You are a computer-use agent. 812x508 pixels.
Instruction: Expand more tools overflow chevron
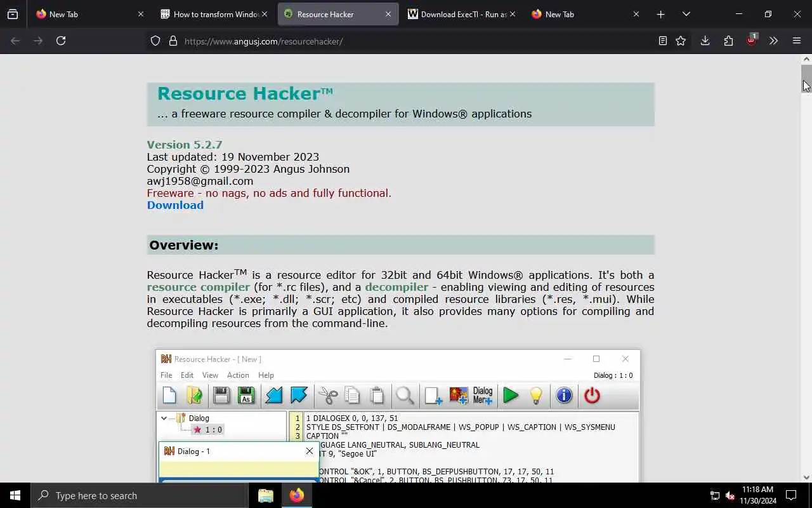[x=773, y=41]
